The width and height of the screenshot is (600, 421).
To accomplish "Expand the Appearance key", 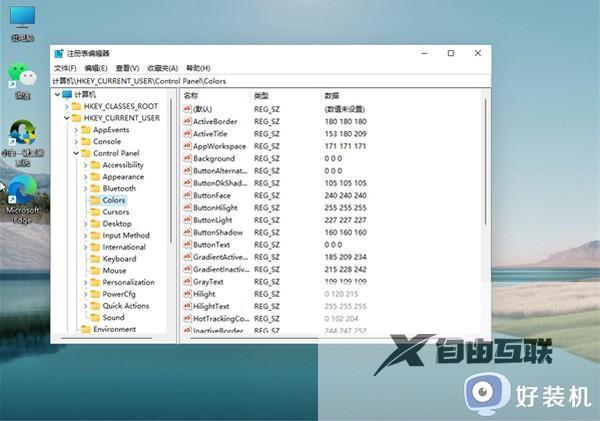I will (x=85, y=177).
